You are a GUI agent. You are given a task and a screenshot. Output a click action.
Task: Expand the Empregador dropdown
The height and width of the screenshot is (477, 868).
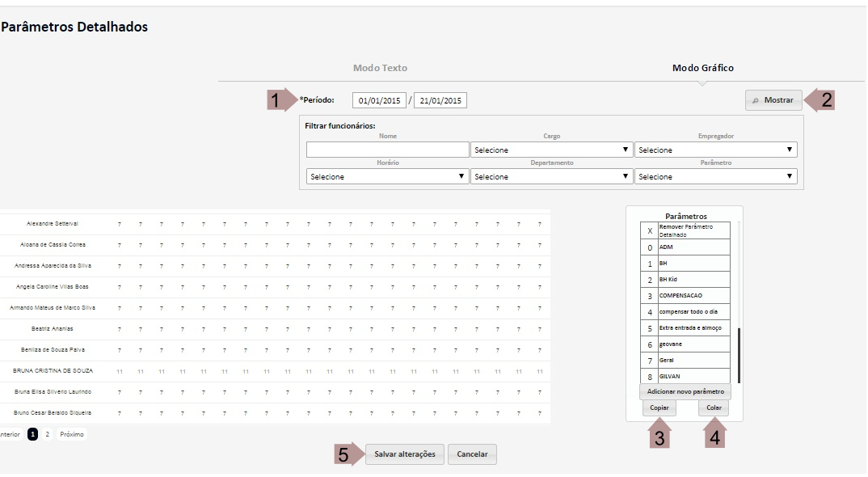(x=715, y=150)
